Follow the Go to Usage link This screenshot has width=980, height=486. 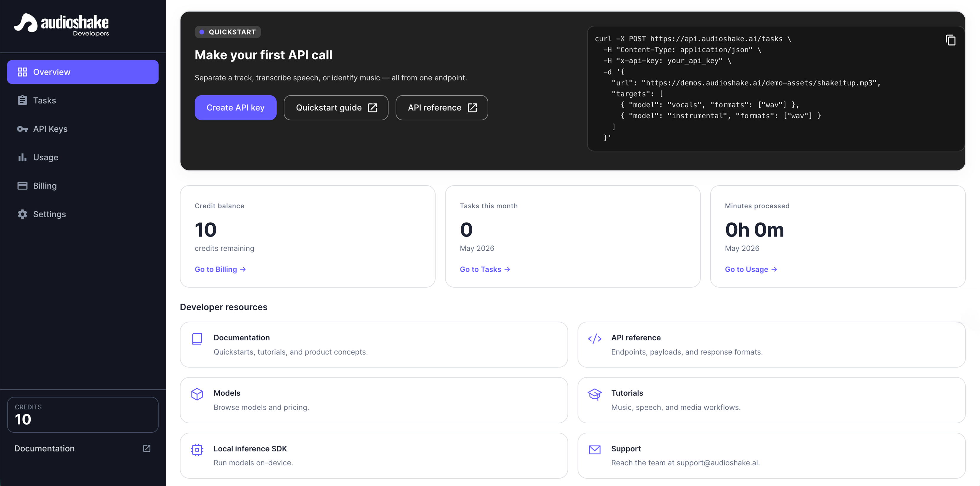pyautogui.click(x=751, y=269)
